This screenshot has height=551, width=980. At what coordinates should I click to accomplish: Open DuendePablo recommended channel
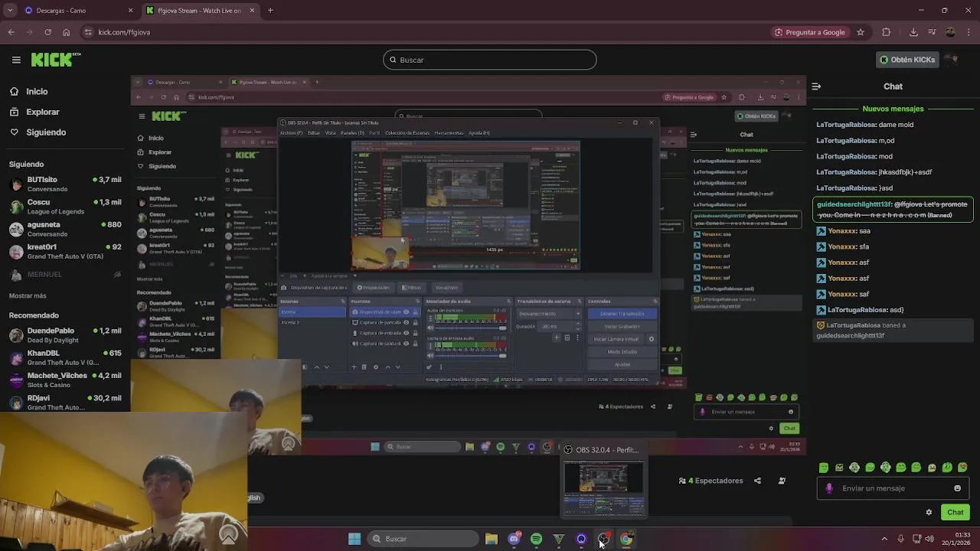tap(65, 335)
